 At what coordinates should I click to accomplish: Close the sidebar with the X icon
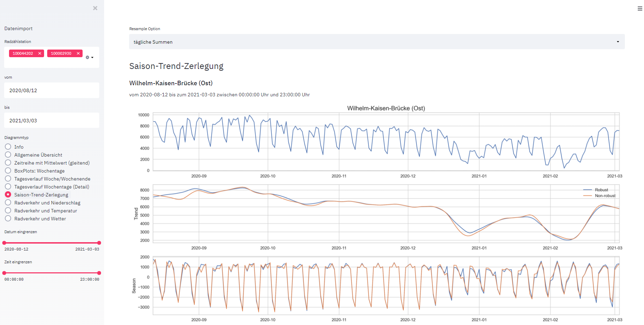(x=95, y=8)
